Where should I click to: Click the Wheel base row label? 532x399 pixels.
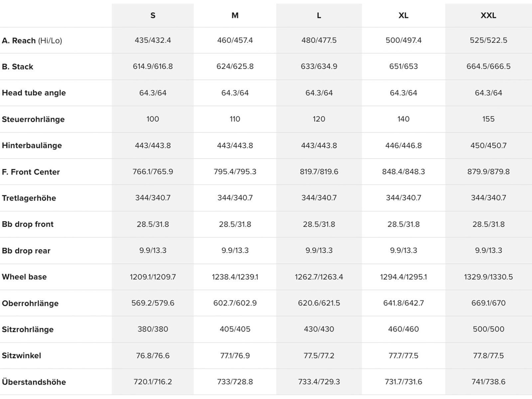(x=24, y=277)
